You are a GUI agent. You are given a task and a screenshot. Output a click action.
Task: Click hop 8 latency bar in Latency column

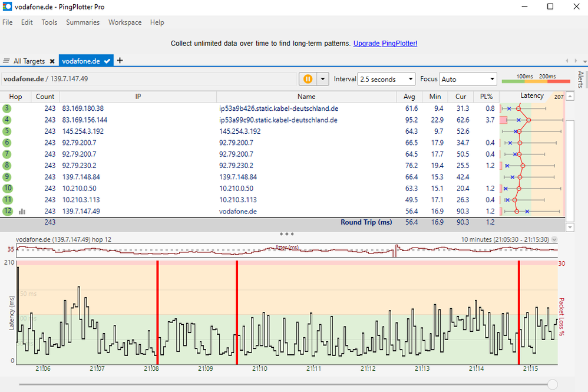pyautogui.click(x=532, y=166)
